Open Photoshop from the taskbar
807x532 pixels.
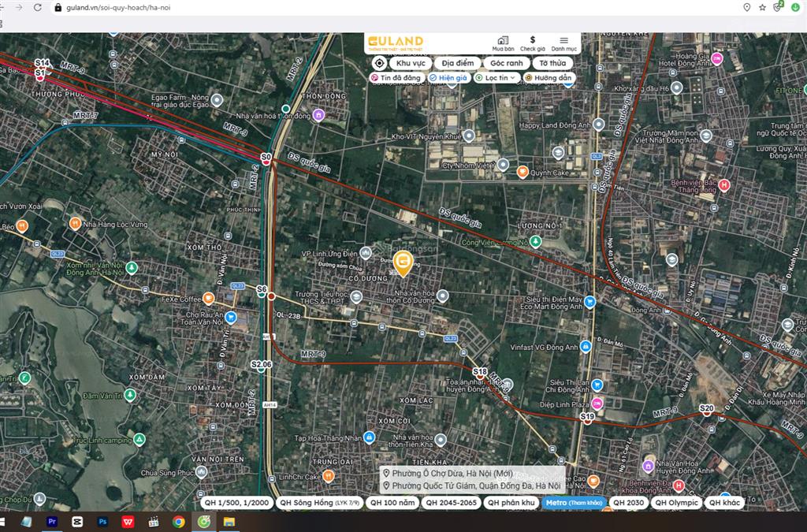click(x=102, y=522)
